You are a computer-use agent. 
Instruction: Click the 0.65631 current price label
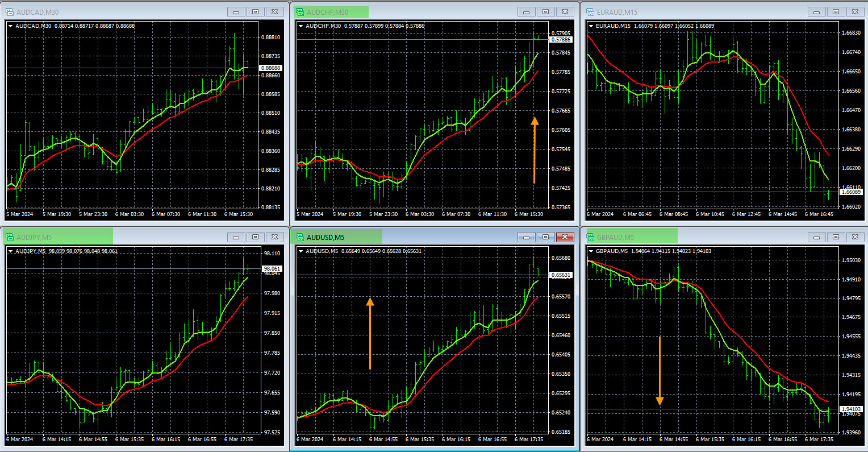(561, 275)
